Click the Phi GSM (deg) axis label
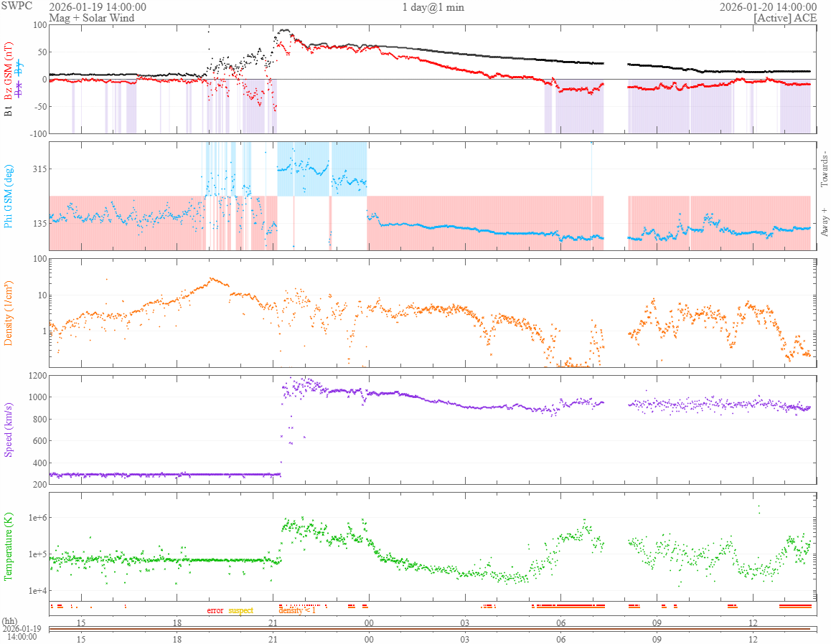The image size is (831, 644). point(9,196)
